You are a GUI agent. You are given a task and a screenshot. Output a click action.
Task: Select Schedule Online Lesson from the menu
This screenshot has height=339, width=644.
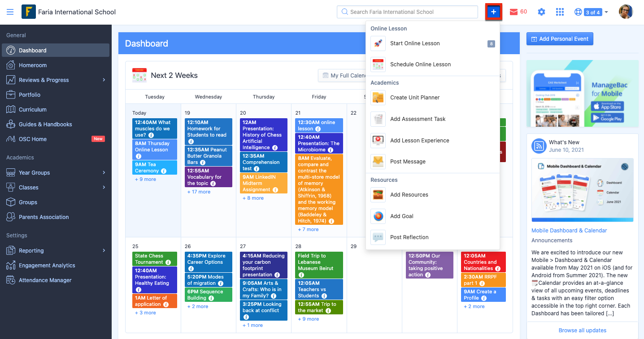pyautogui.click(x=421, y=64)
